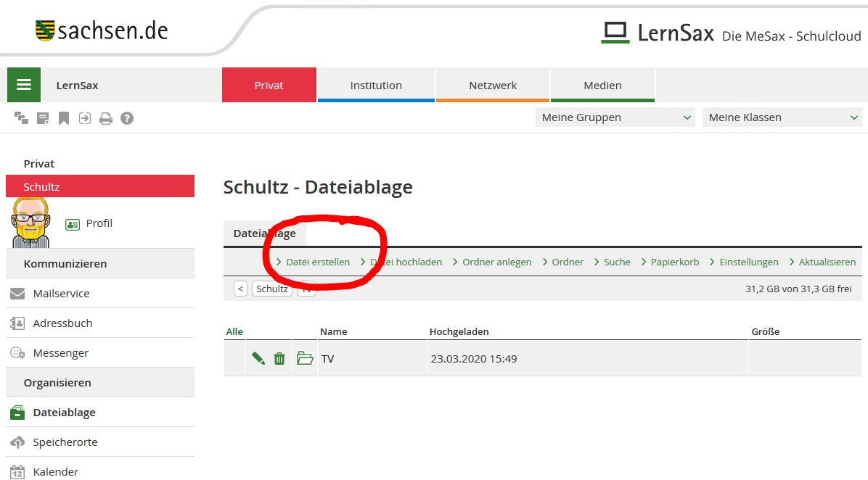Expand the Meine Gruppen dropdown
This screenshot has width=868, height=480.
point(615,117)
